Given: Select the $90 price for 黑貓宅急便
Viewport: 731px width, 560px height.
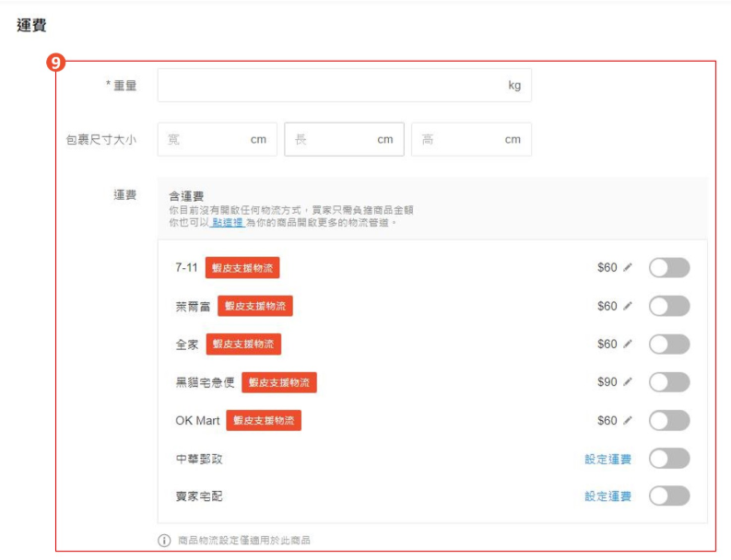Looking at the screenshot, I should (607, 382).
